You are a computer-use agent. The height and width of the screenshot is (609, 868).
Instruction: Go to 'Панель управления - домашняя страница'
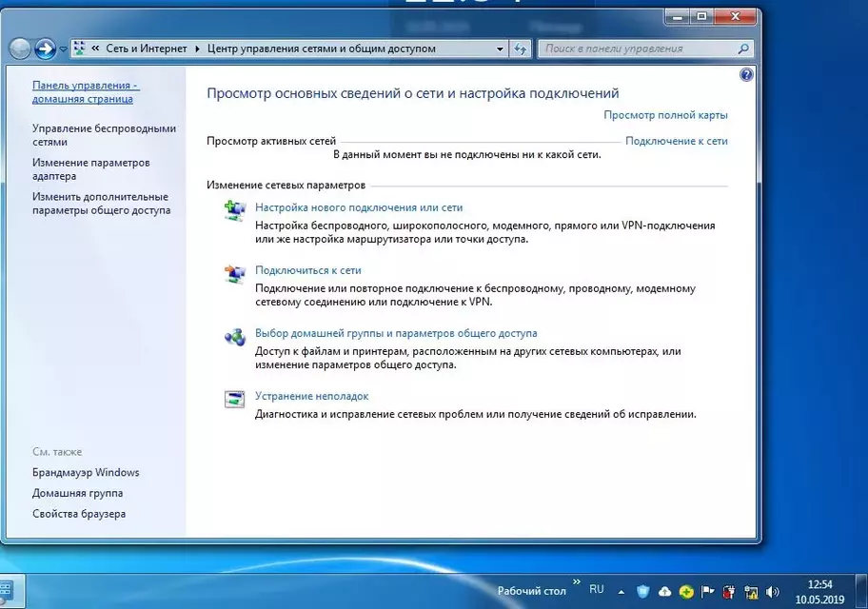(86, 92)
